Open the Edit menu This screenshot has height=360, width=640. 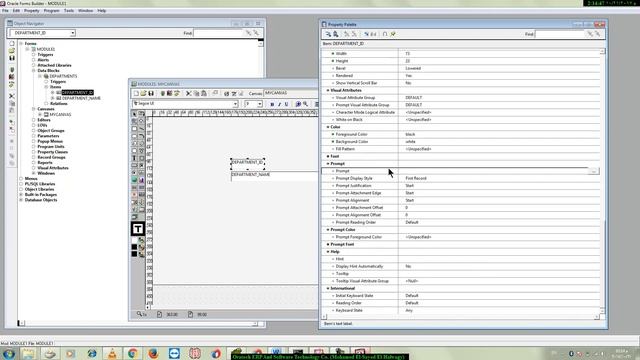click(16, 11)
